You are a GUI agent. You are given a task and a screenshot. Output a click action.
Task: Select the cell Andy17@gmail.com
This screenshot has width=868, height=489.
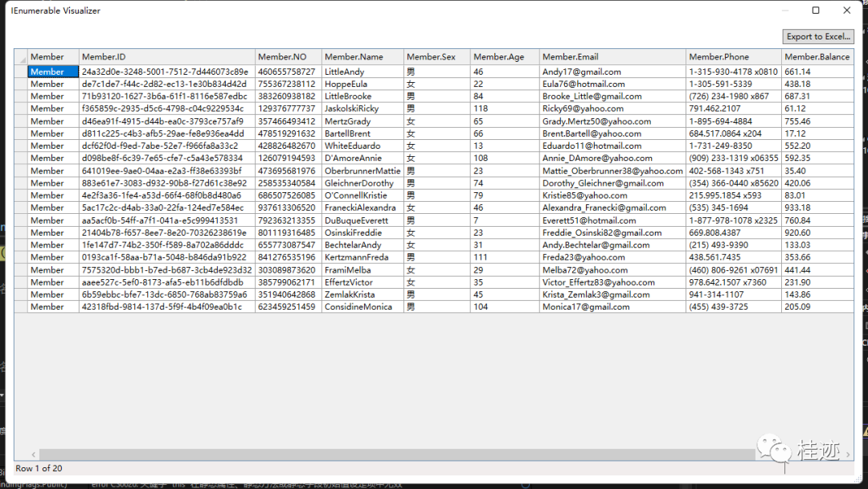612,72
